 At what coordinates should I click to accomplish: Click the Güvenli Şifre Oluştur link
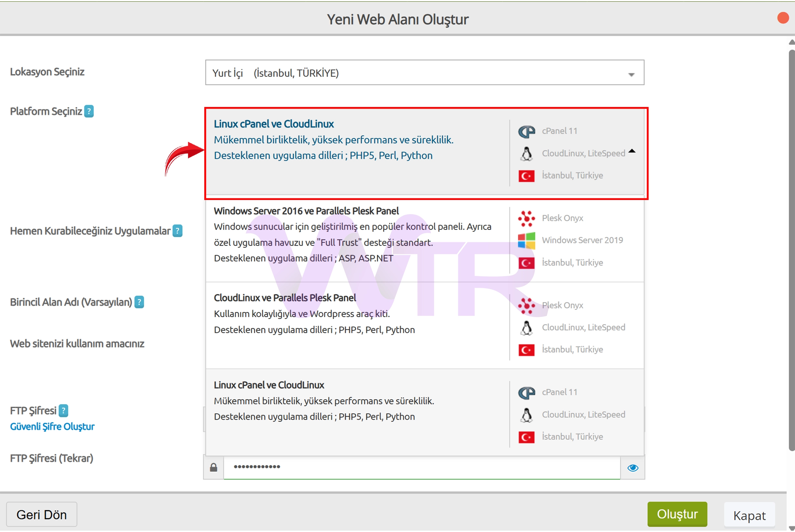coord(52,427)
